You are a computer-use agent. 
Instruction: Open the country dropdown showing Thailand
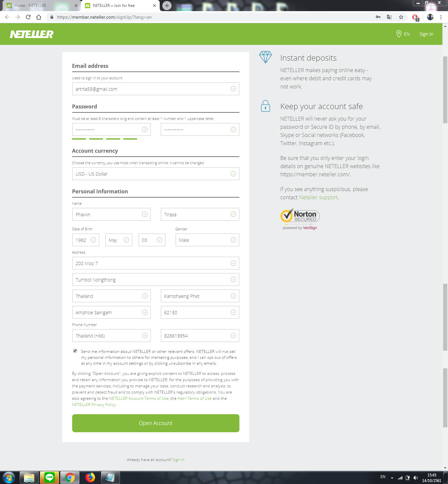tap(111, 296)
